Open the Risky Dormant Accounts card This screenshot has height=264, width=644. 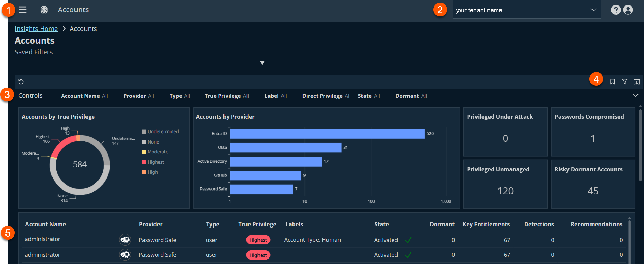pyautogui.click(x=593, y=184)
